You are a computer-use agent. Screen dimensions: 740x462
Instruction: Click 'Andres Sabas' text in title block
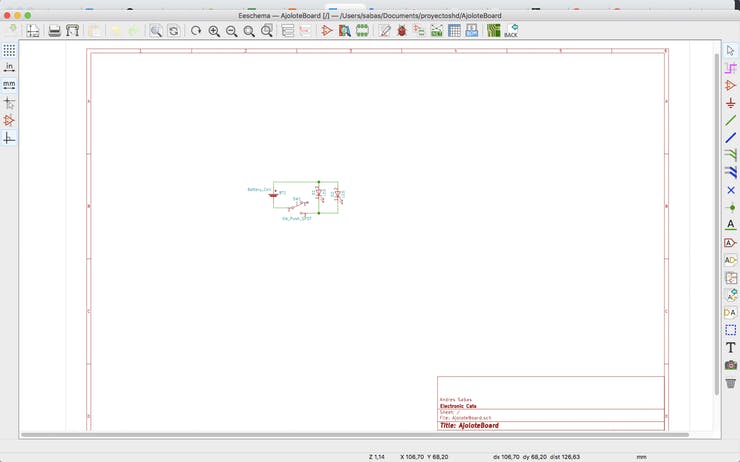455,400
